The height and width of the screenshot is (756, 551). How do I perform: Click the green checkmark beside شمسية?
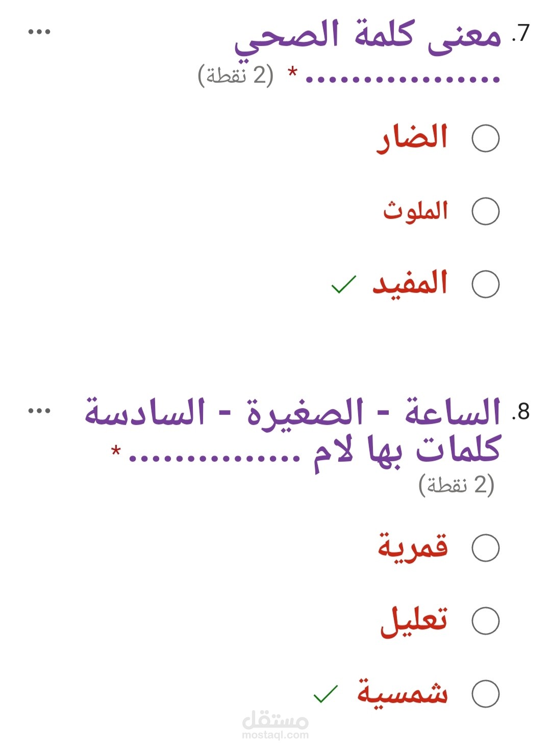(325, 694)
